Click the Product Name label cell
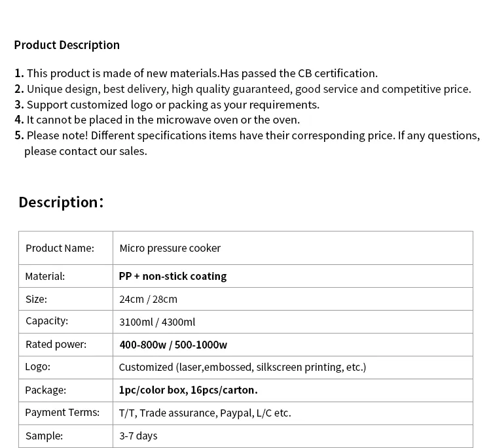491x448 pixels. pyautogui.click(x=60, y=248)
